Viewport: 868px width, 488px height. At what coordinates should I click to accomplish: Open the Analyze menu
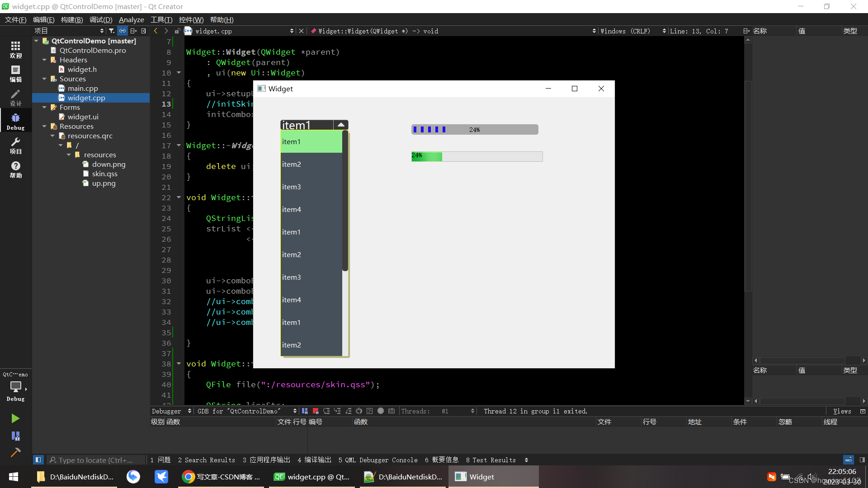point(131,20)
